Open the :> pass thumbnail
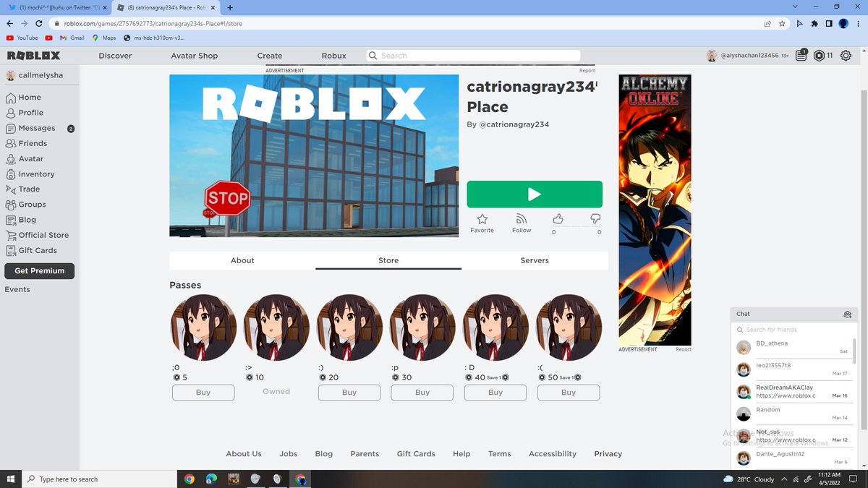 pos(277,328)
